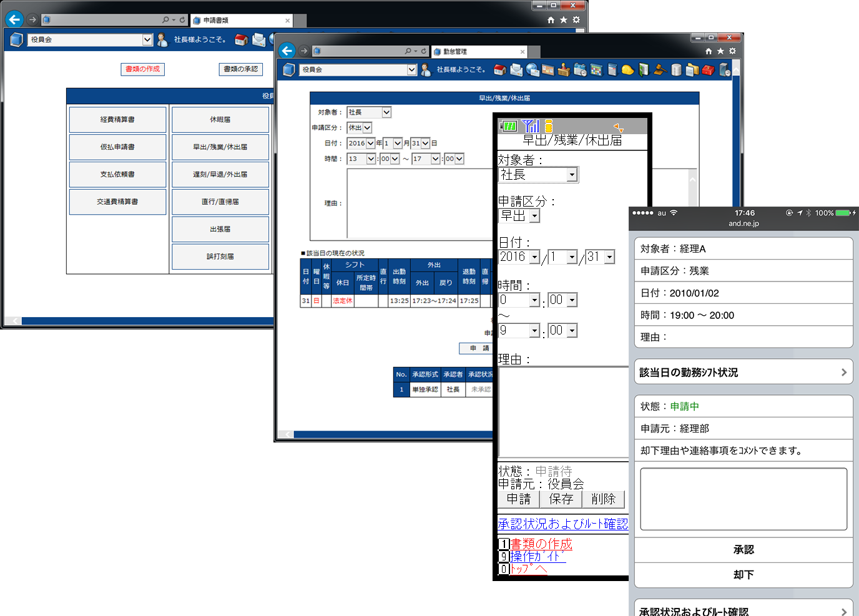Click user avatar icon in 申請書類 window
Screen dimensions: 859x616
162,40
